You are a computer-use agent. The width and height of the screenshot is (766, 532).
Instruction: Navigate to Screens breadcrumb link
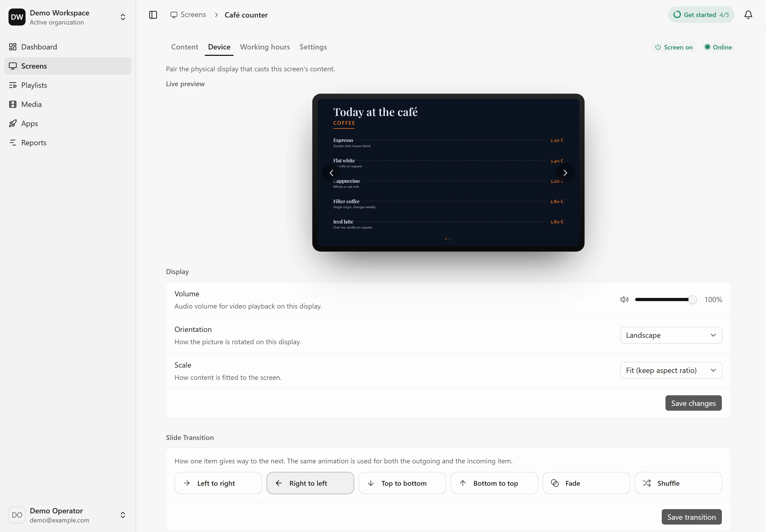coord(188,15)
